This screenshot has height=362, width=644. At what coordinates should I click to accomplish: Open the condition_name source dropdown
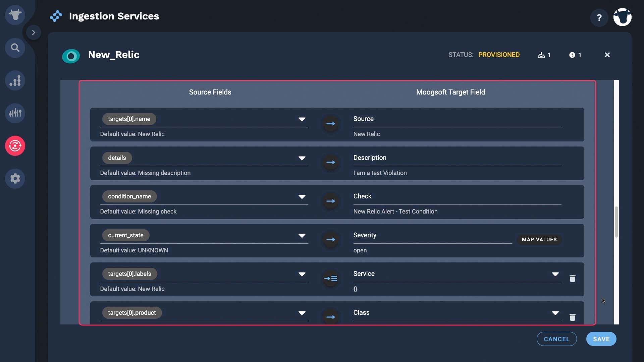pos(302,197)
